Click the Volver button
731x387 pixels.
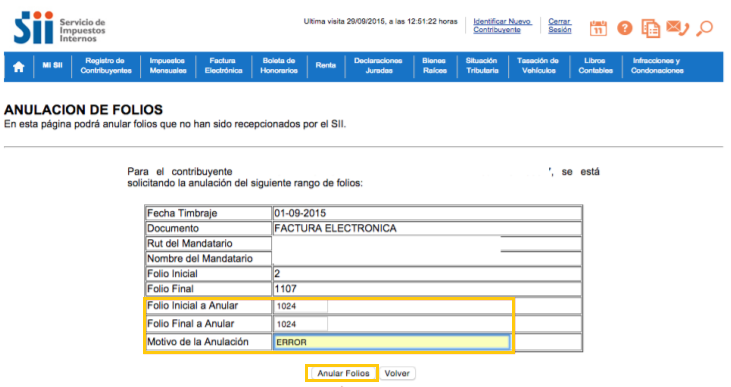click(397, 373)
